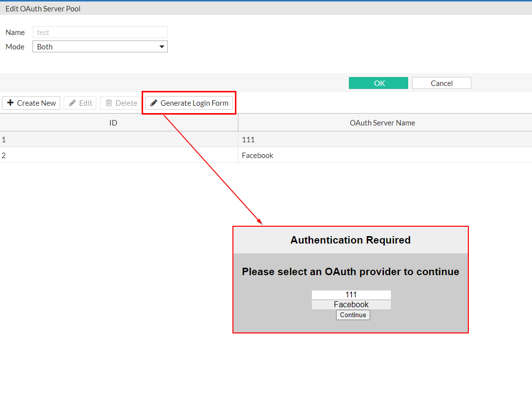The width and height of the screenshot is (532, 411).
Task: Click the plus icon on Create New
Action: [10, 103]
